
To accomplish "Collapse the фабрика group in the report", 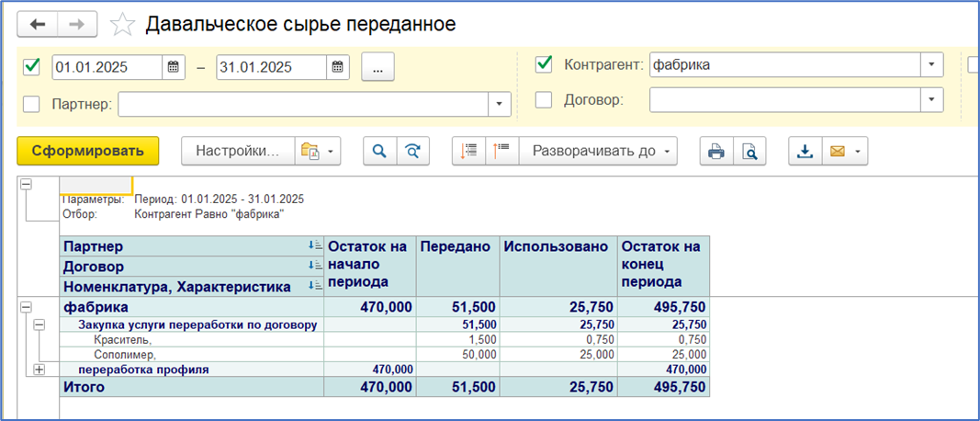I will (26, 307).
